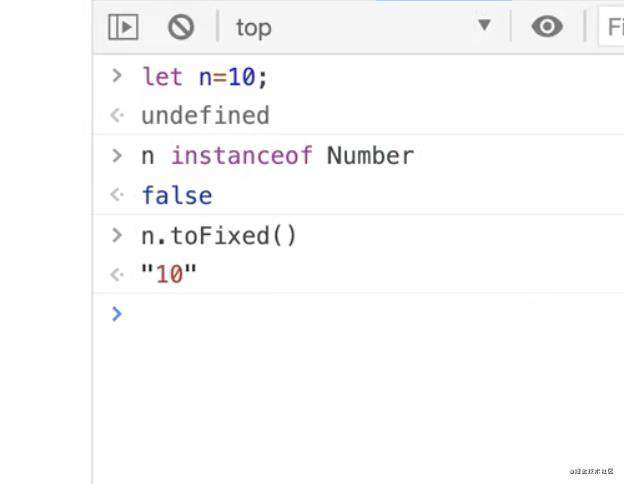
Task: Click the blue console prompt chevron
Action: coord(117,314)
